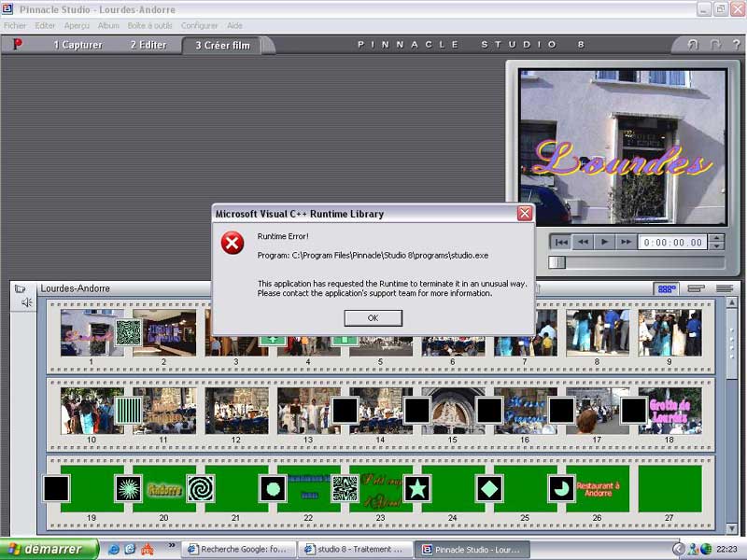Image resolution: width=747 pixels, height=560 pixels.
Task: Click the diamond transition after clip 24
Action: click(489, 488)
